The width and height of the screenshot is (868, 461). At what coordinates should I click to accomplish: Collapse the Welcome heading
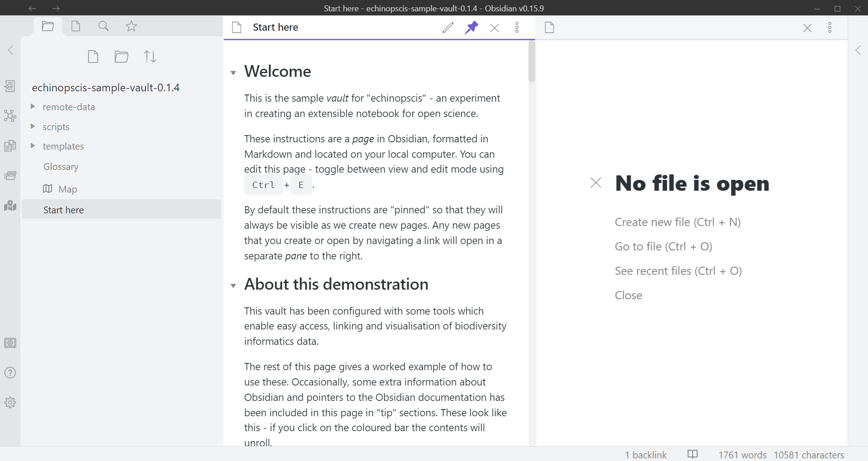233,73
